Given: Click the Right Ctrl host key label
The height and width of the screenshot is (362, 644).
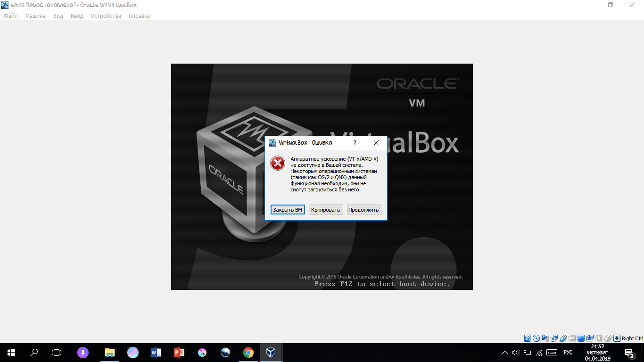Looking at the screenshot, I should [632, 338].
